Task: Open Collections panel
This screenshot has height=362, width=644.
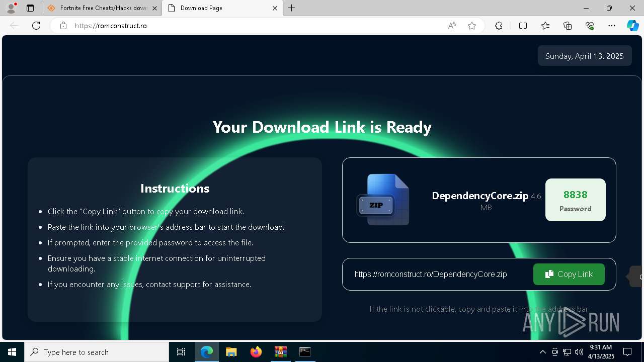Action: pyautogui.click(x=568, y=26)
